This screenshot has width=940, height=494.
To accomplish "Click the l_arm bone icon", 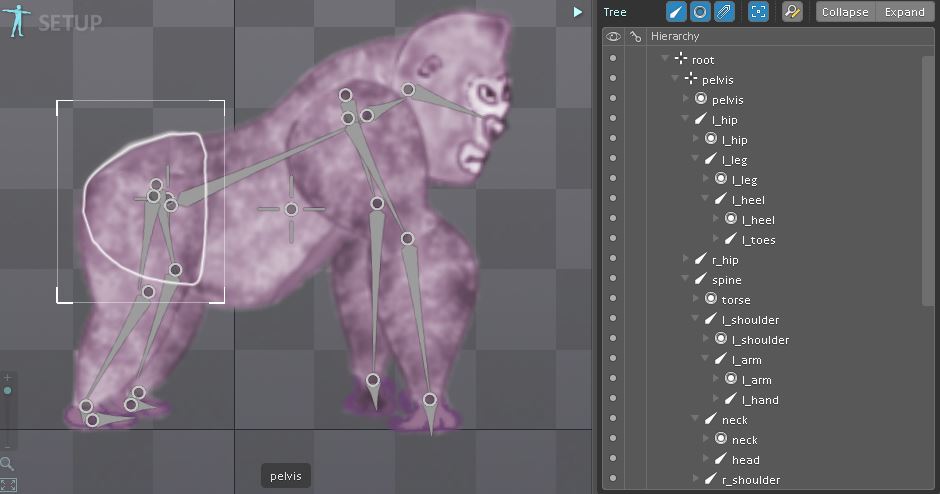I will pos(721,359).
